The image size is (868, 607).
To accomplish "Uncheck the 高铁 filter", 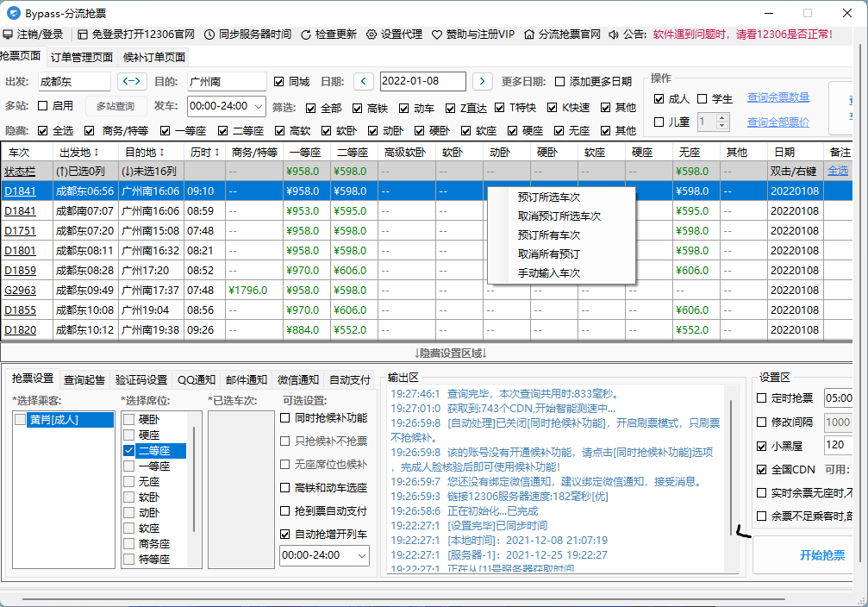I will point(357,108).
